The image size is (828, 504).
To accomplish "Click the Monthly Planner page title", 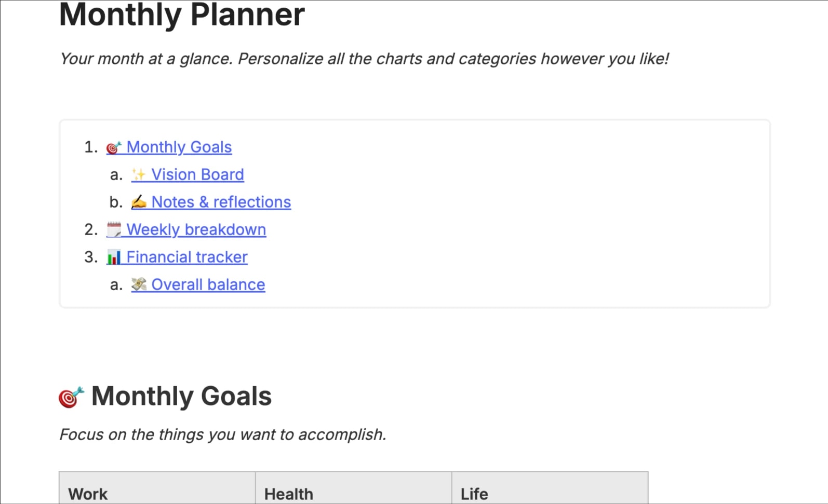I will click(182, 15).
